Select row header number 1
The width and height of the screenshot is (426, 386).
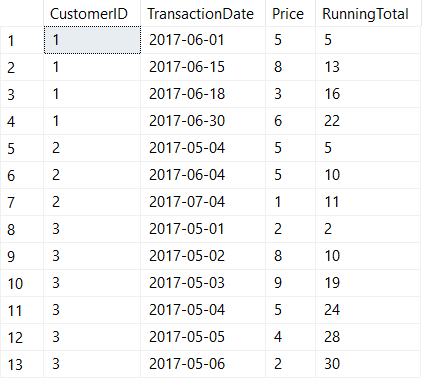[22, 40]
